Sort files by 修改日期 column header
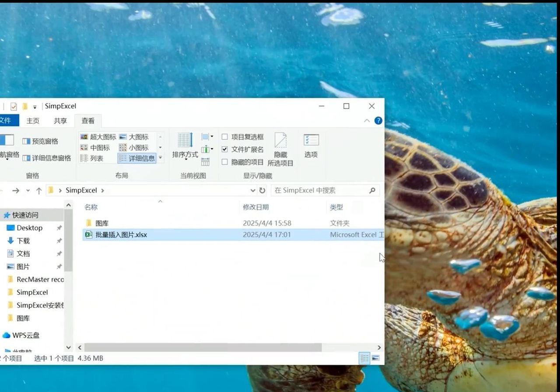The width and height of the screenshot is (560, 392). point(256,207)
